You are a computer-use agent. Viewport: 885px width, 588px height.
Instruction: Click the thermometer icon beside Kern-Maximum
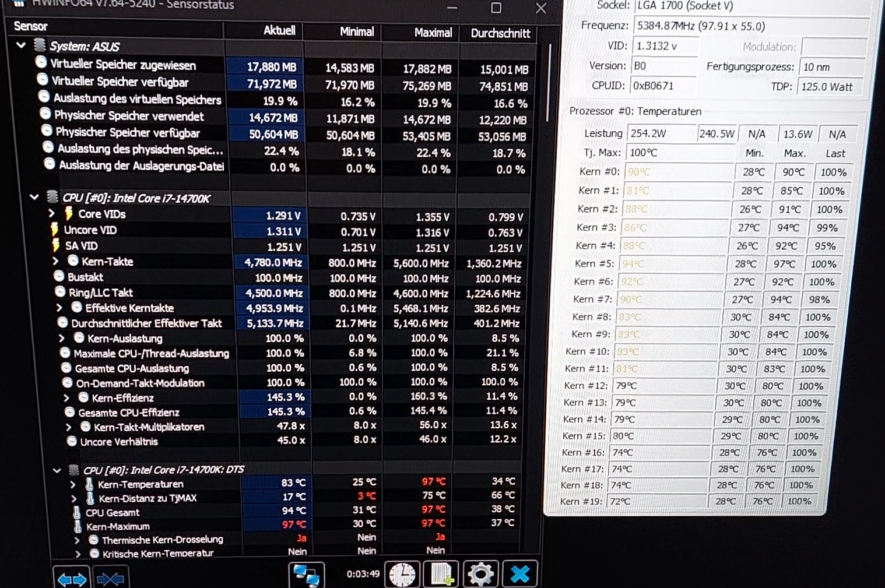coord(77,526)
